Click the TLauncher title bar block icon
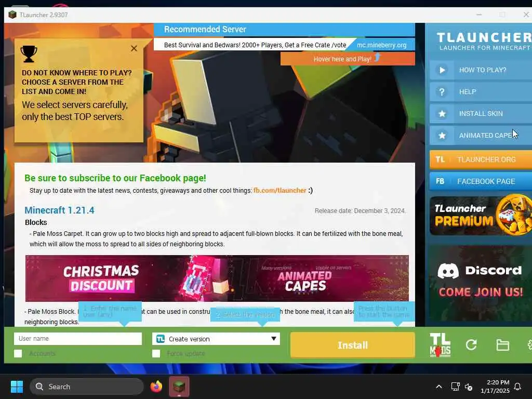532x399 pixels. pos(12,15)
